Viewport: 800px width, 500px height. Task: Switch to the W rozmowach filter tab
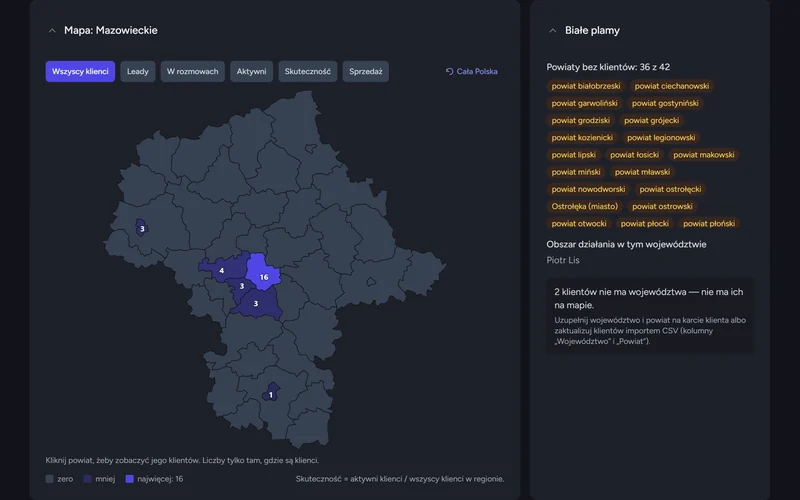pyautogui.click(x=192, y=71)
